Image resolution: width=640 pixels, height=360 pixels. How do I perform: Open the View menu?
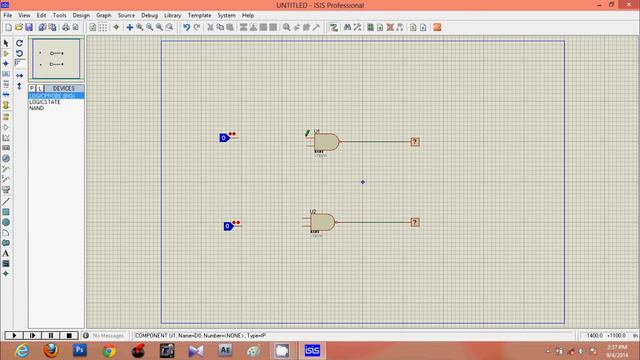click(x=24, y=15)
